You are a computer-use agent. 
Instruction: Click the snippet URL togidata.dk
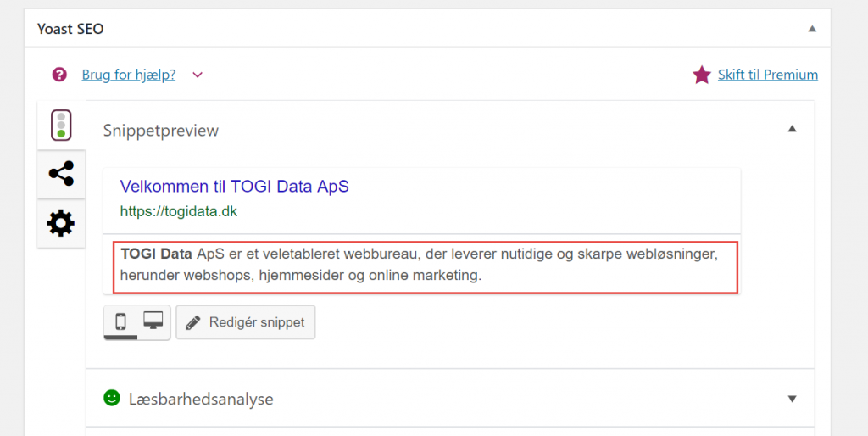pyautogui.click(x=179, y=211)
